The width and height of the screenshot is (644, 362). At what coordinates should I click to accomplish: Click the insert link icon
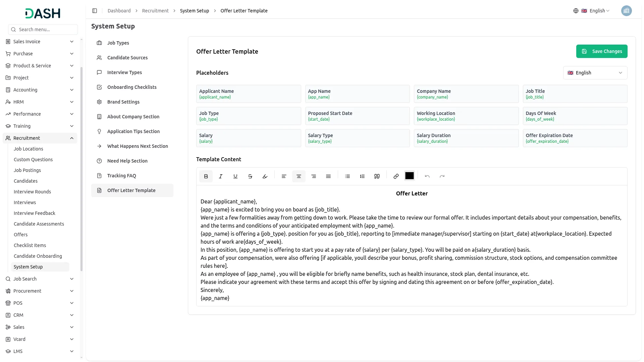click(x=396, y=176)
